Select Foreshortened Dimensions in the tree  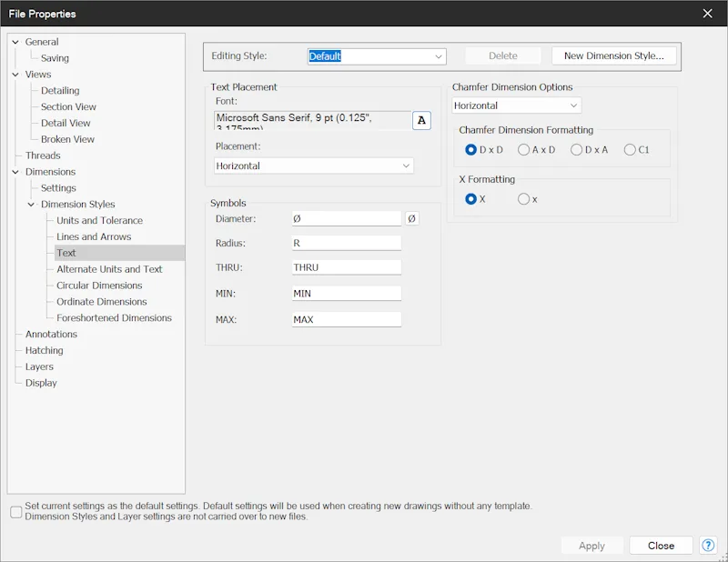[115, 318]
